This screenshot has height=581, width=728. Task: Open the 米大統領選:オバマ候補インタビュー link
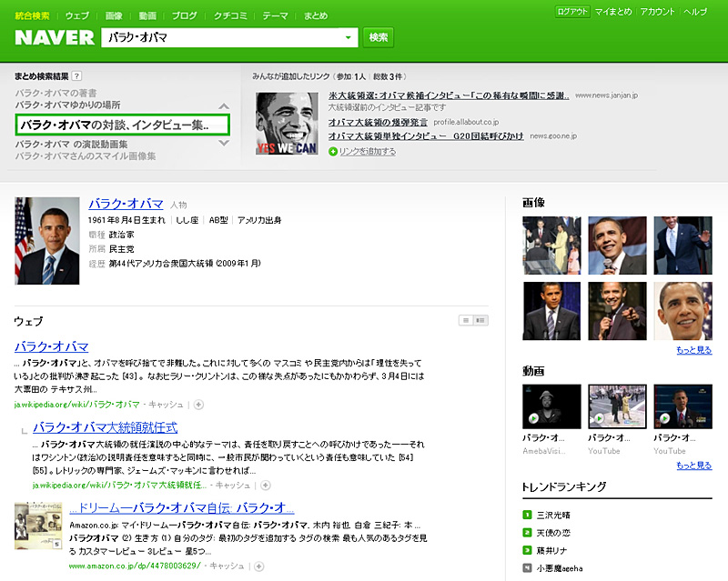449,95
